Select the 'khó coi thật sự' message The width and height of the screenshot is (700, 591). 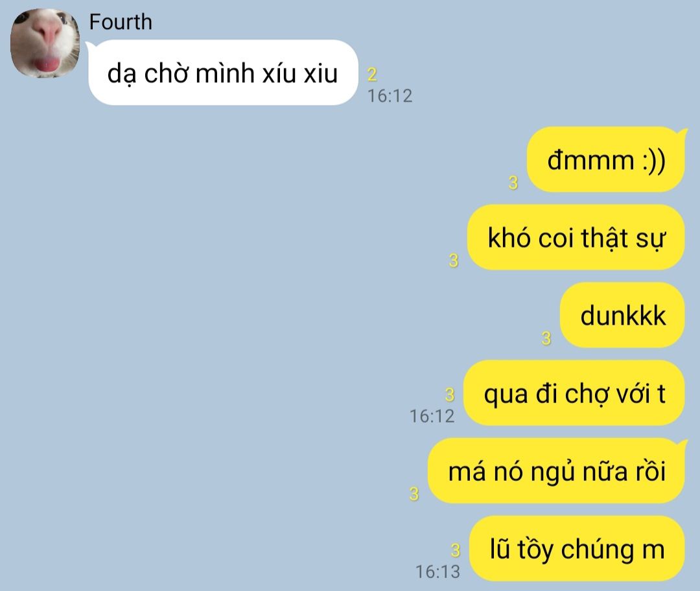coord(576,237)
